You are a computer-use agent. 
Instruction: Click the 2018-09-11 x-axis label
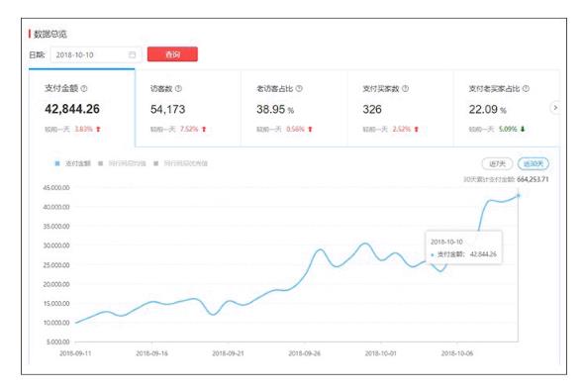75,353
